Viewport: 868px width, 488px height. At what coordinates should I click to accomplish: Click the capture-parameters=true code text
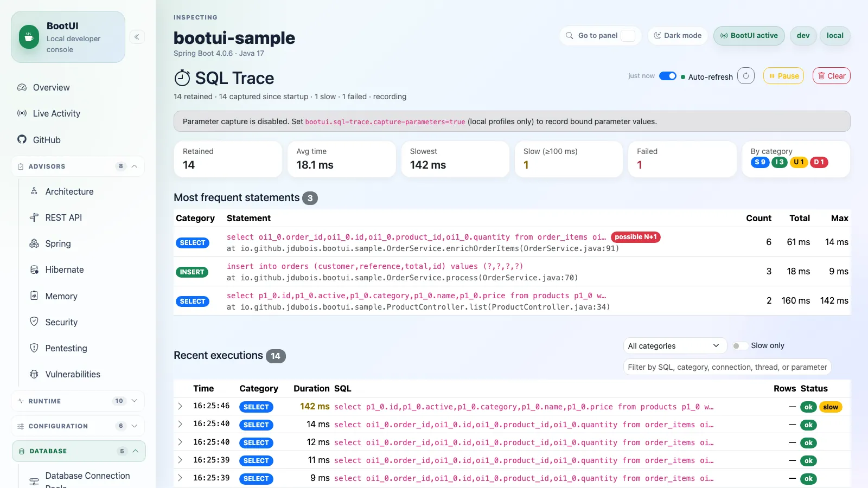coord(385,122)
